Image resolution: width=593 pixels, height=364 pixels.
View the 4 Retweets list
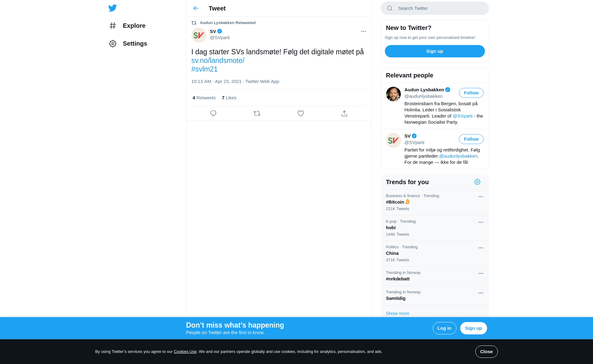204,98
